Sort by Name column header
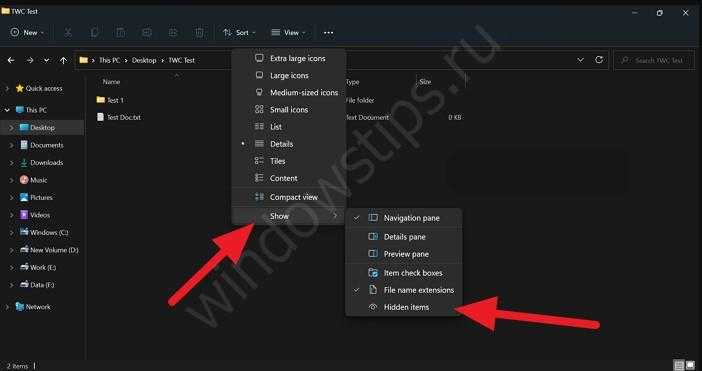This screenshot has width=702, height=371. point(111,82)
